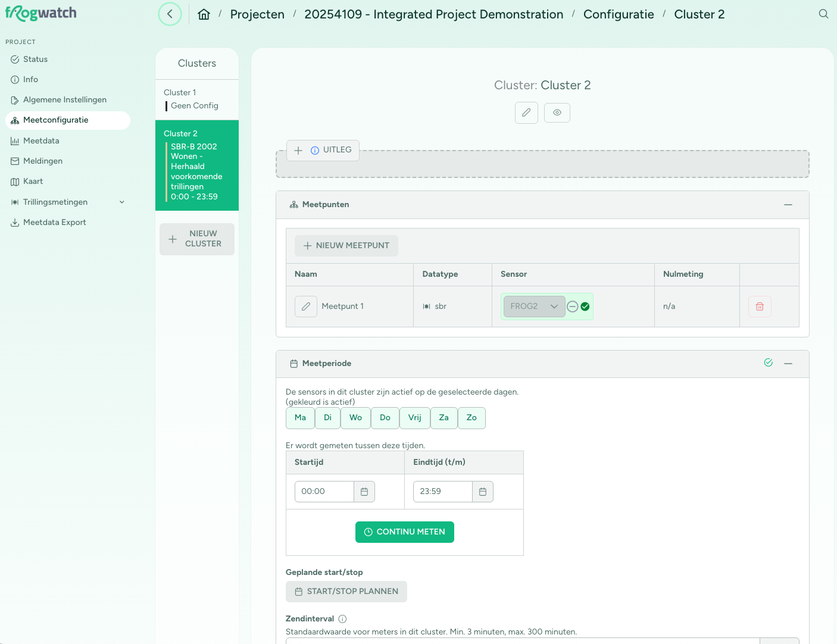
Task: Click pencil icon next to Meetpunt 1
Action: pos(306,307)
